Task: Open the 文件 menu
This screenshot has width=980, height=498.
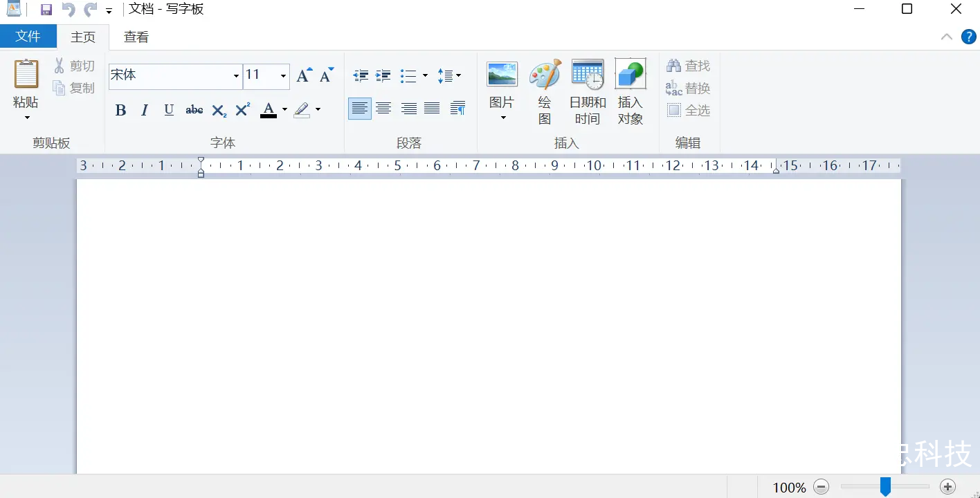Action: (28, 36)
